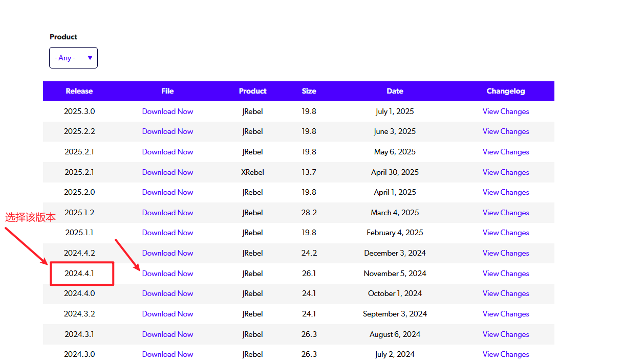This screenshot has height=364, width=623.
Task: Click the 24.2 size value
Action: (309, 253)
